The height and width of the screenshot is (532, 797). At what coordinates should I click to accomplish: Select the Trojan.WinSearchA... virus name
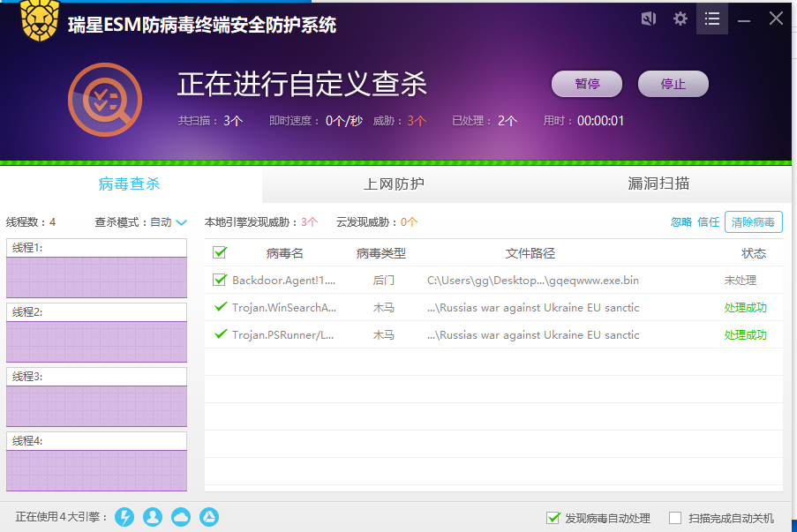click(284, 307)
